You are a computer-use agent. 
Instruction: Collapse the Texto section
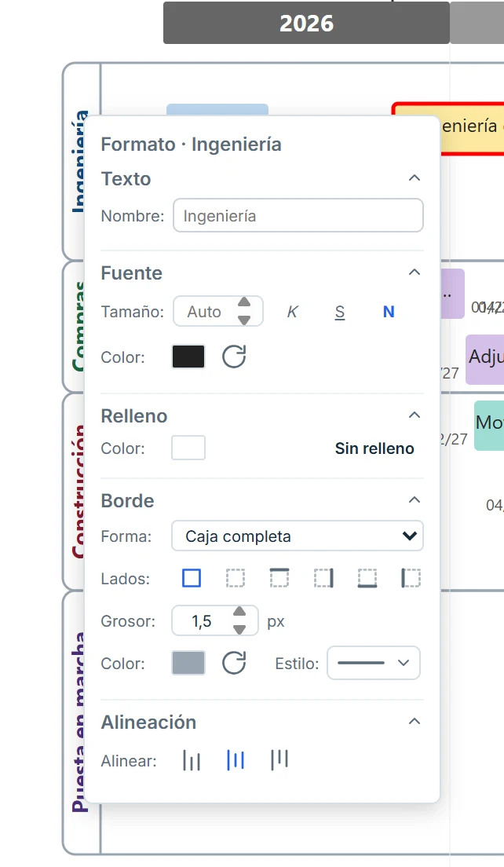pos(414,178)
